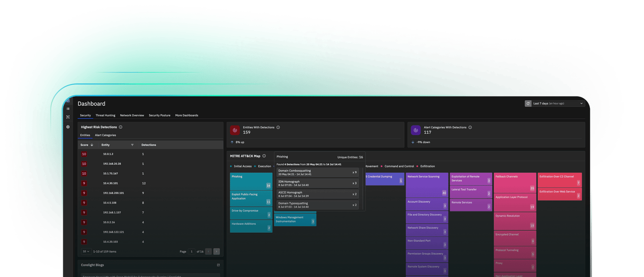Image resolution: width=644 pixels, height=277 pixels.
Task: Sort the table by Score column arrow
Action: point(92,145)
